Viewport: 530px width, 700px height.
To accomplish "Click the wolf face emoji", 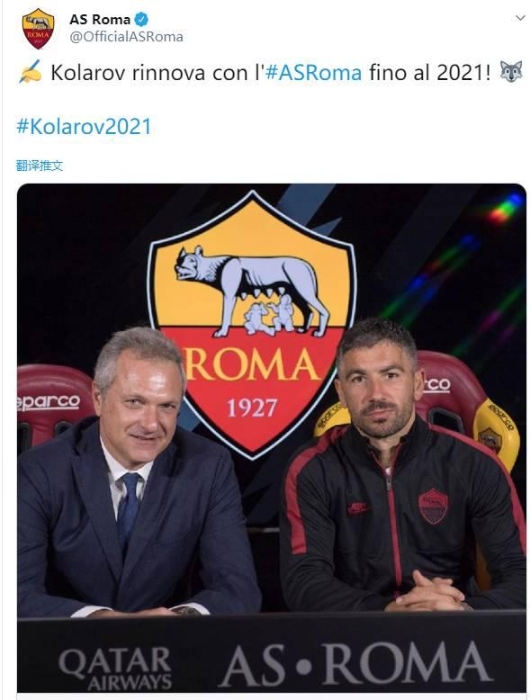I will coord(511,72).
